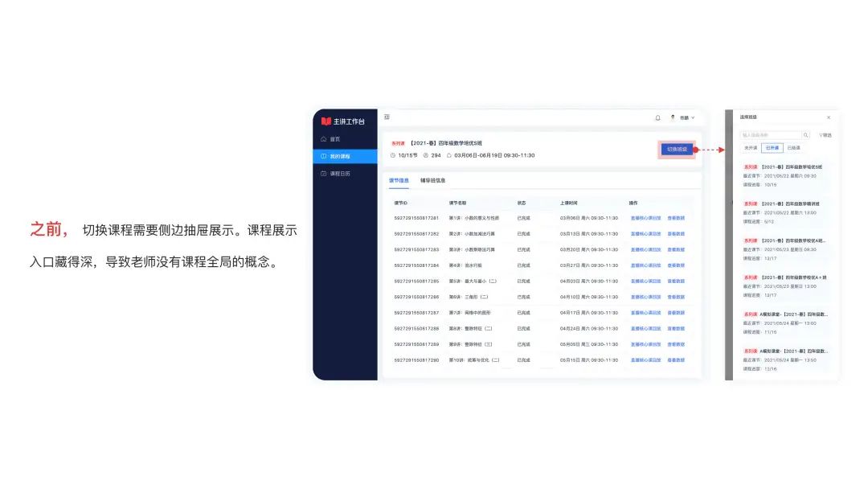Viewport: 868px width, 489px height.
Task: Open the replay link for lesson 第8讲
Action: [x=645, y=328]
